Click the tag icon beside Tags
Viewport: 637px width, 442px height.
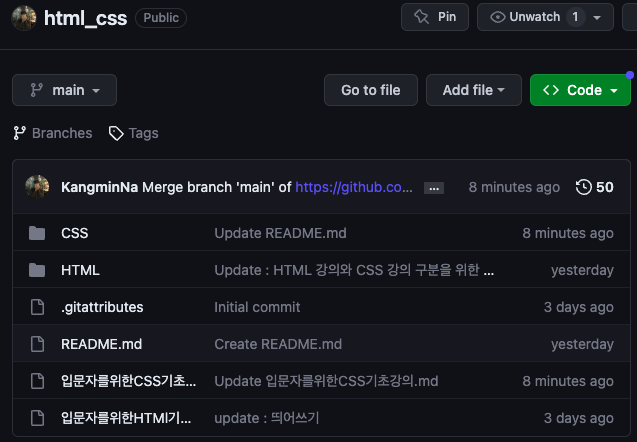(x=116, y=133)
